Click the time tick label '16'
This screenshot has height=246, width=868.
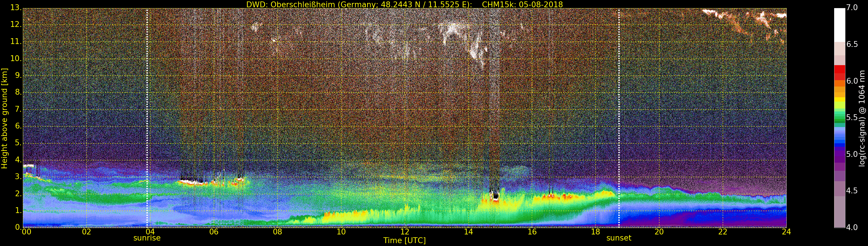click(532, 232)
